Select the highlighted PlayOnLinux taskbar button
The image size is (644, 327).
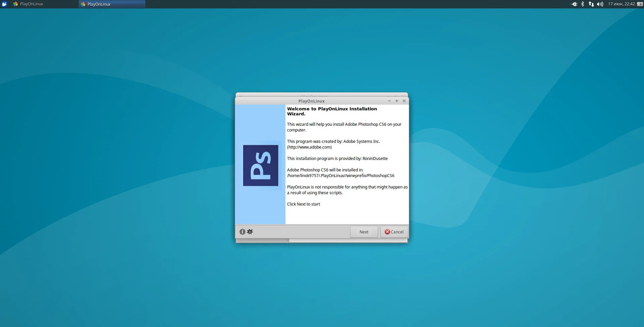tap(112, 4)
